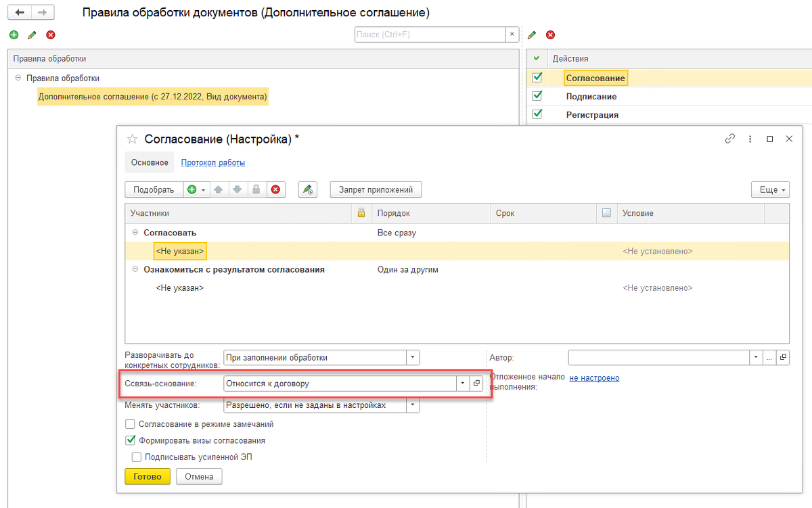Click <Не указан> under Согласовать
Image resolution: width=812 pixels, height=508 pixels.
[180, 251]
